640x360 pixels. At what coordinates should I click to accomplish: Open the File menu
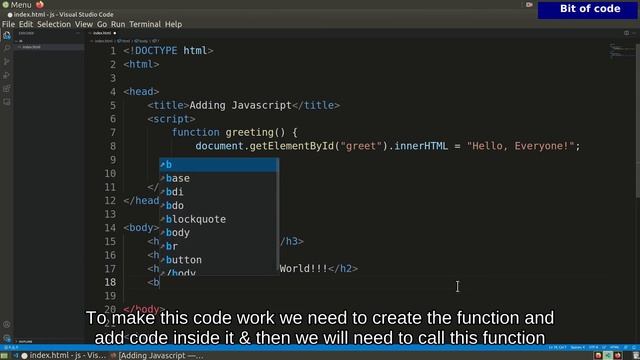(x=8, y=24)
